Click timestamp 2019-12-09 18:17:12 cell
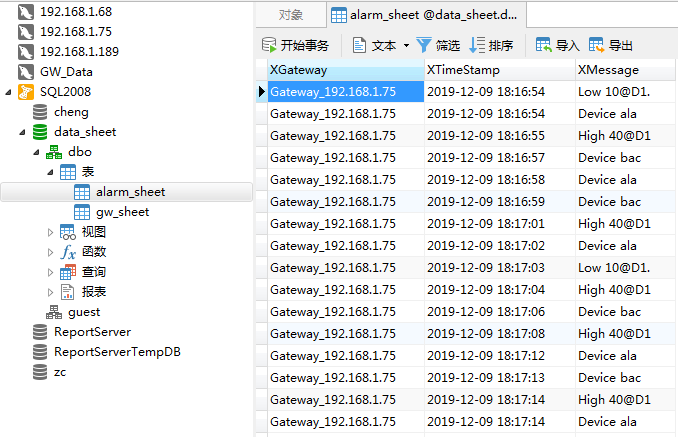This screenshot has width=678, height=437. (500, 356)
